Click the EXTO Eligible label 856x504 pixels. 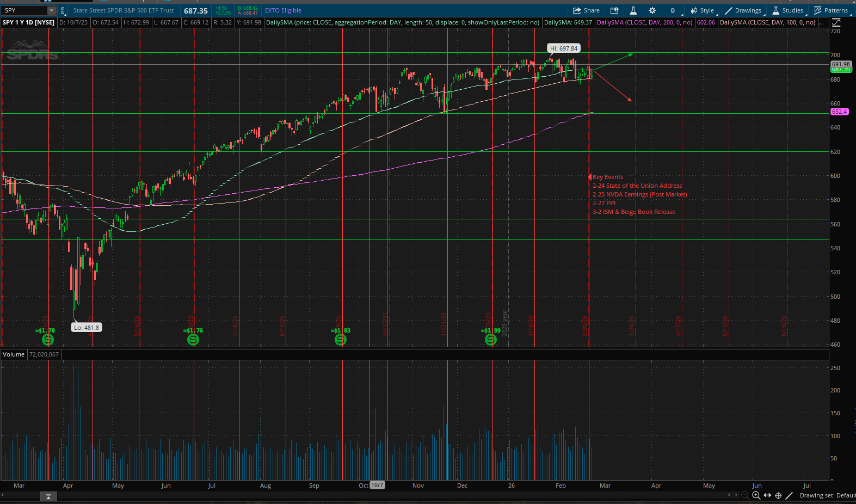(x=283, y=10)
